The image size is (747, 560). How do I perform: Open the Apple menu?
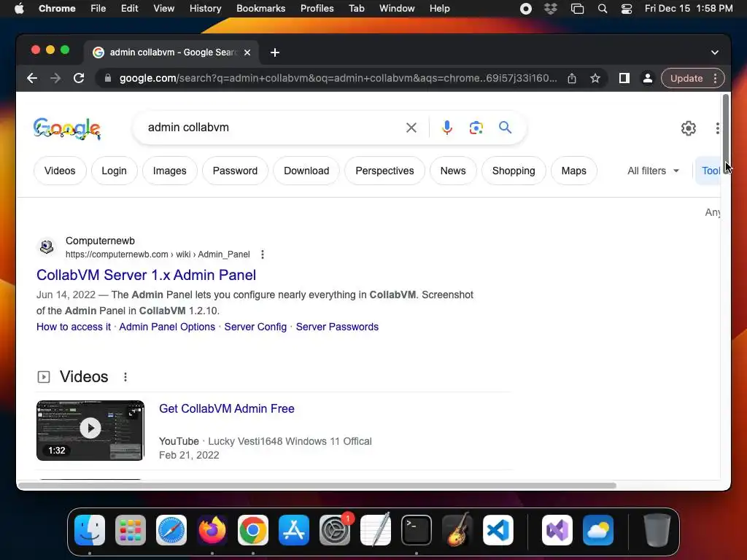[x=19, y=9]
